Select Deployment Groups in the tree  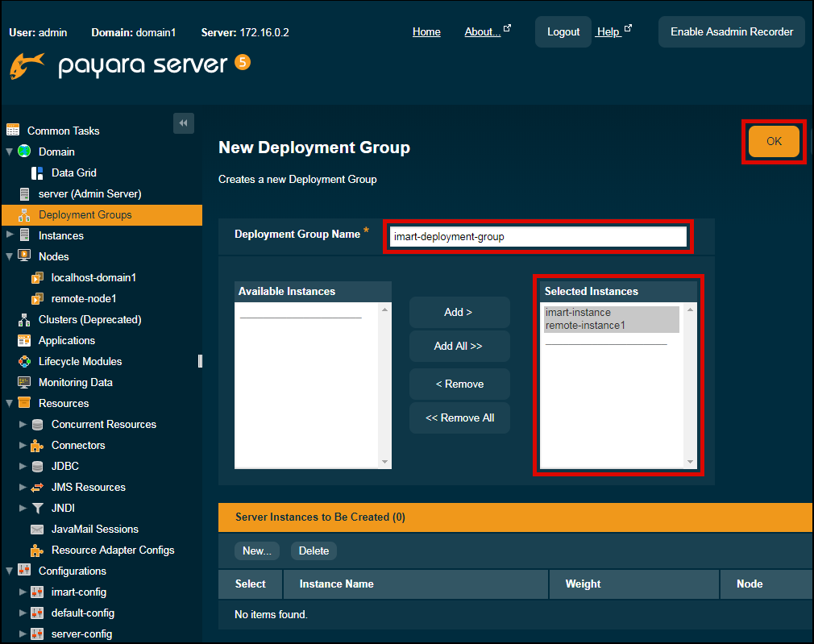(x=85, y=214)
